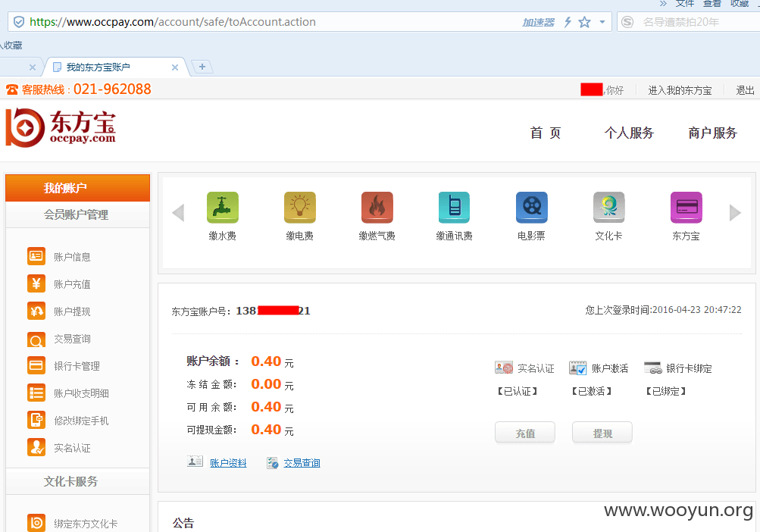Open the 交易查询 link below balances
The height and width of the screenshot is (532, 760).
click(302, 463)
